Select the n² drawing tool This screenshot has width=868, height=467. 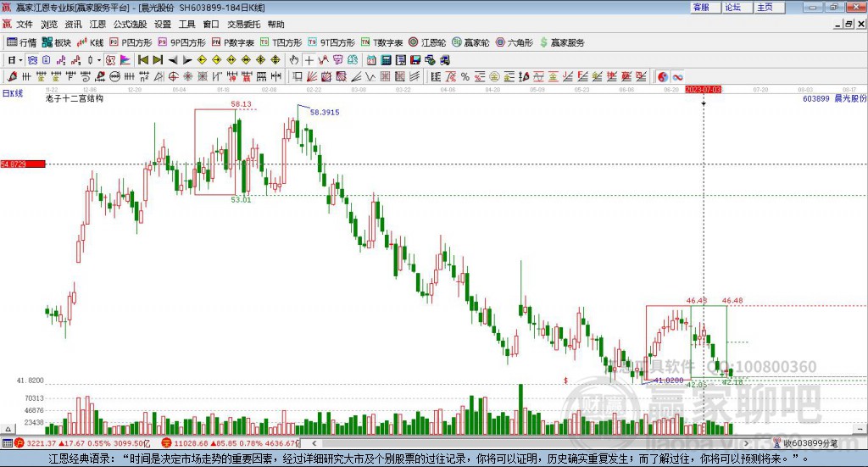[x=144, y=77]
